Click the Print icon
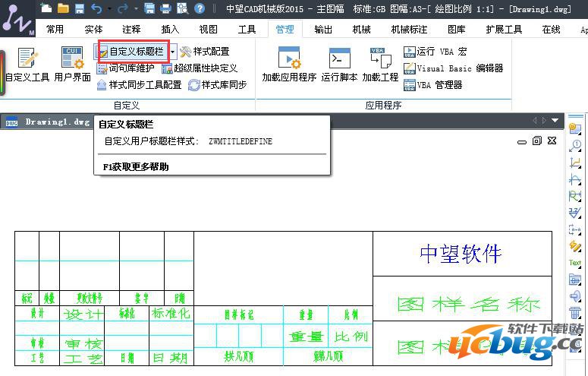Screen dimensions: 588x376 tap(165, 8)
